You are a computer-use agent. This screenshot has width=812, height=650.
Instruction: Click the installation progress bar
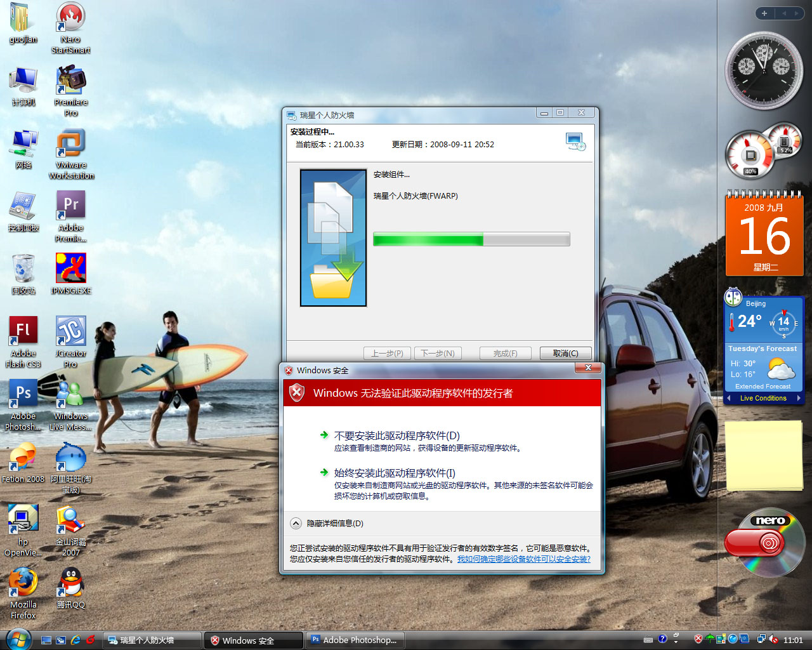(471, 239)
